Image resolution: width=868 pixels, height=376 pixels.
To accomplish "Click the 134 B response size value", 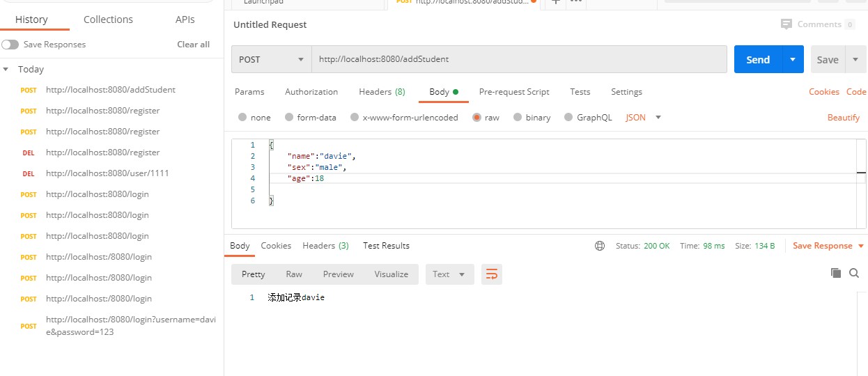I will pyautogui.click(x=764, y=246).
